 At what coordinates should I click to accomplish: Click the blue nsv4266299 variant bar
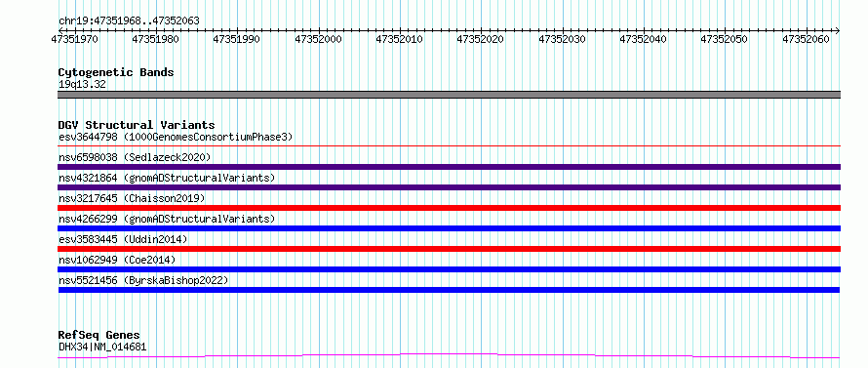click(449, 228)
